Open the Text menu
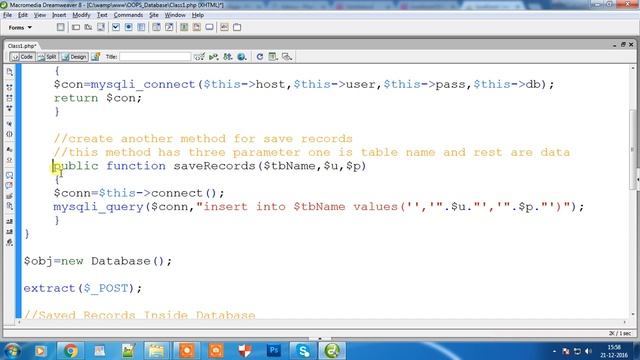640x360 pixels. [102, 15]
